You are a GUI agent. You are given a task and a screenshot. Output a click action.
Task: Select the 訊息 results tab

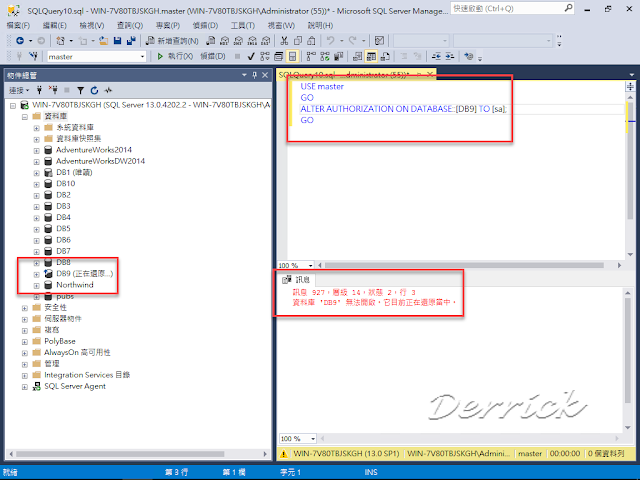296,279
